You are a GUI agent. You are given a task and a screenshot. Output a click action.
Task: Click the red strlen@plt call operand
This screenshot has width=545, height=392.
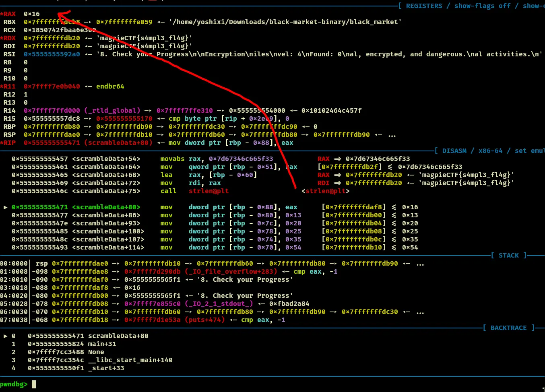(x=209, y=191)
